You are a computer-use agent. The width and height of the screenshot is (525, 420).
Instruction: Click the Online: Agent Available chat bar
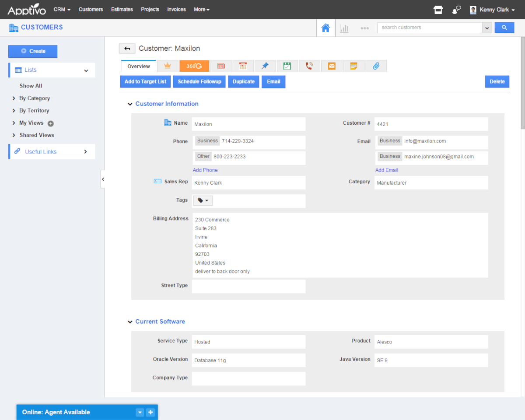[87, 412]
